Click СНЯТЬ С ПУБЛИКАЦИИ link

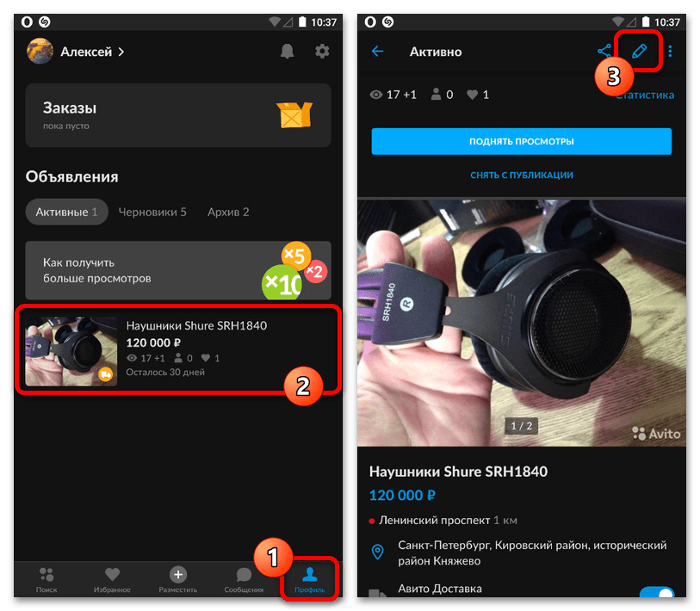[x=522, y=175]
